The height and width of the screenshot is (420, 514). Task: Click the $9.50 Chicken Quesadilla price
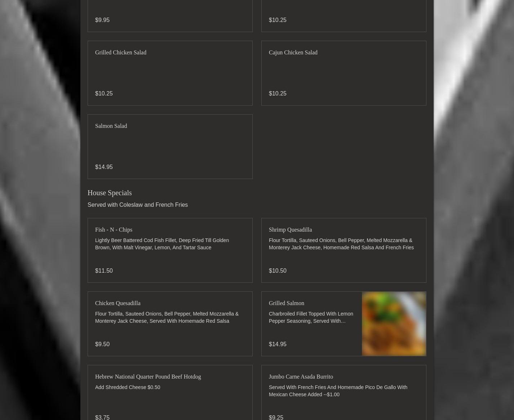pyautogui.click(x=102, y=344)
